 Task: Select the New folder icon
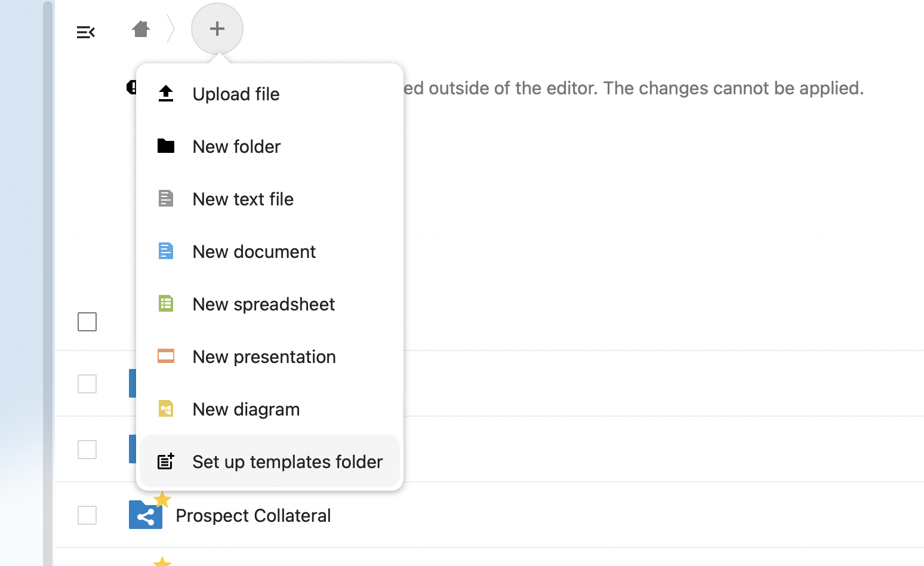[165, 146]
